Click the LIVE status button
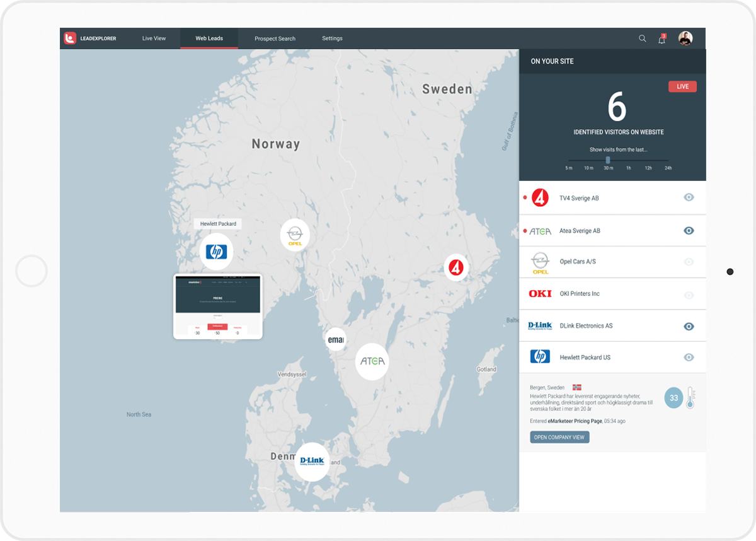 (x=682, y=86)
